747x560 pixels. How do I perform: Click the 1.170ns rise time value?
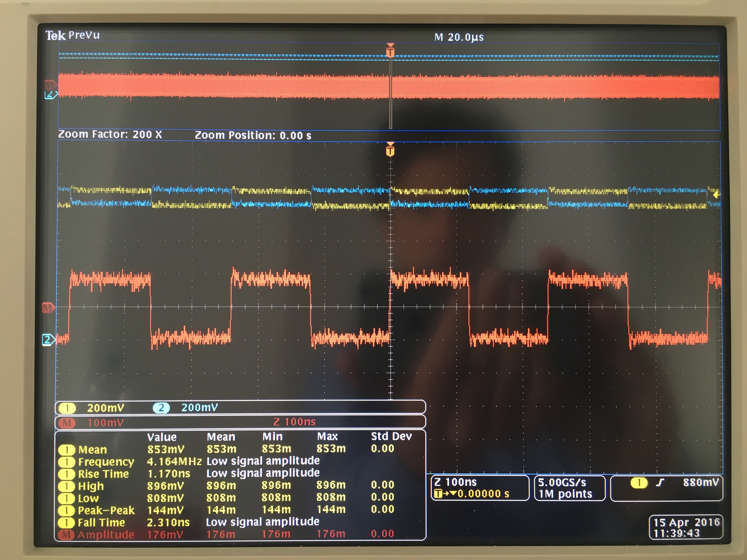tap(169, 474)
